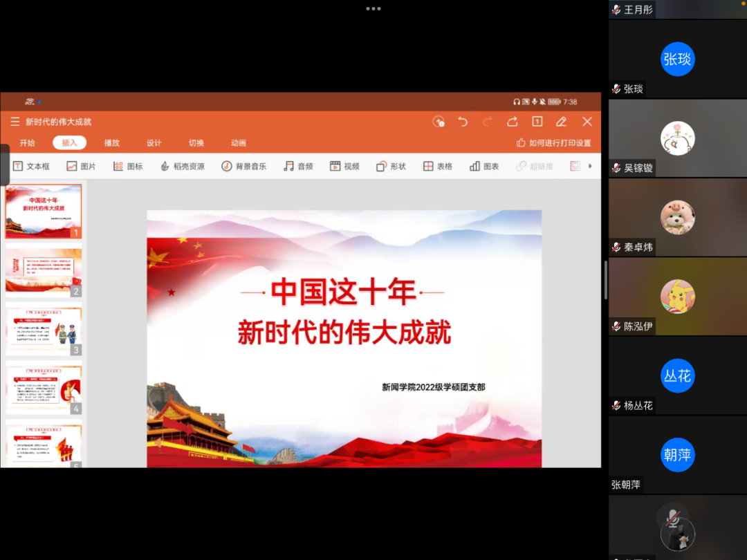Click 陈泓伊 Pikachu avatar

(x=677, y=296)
